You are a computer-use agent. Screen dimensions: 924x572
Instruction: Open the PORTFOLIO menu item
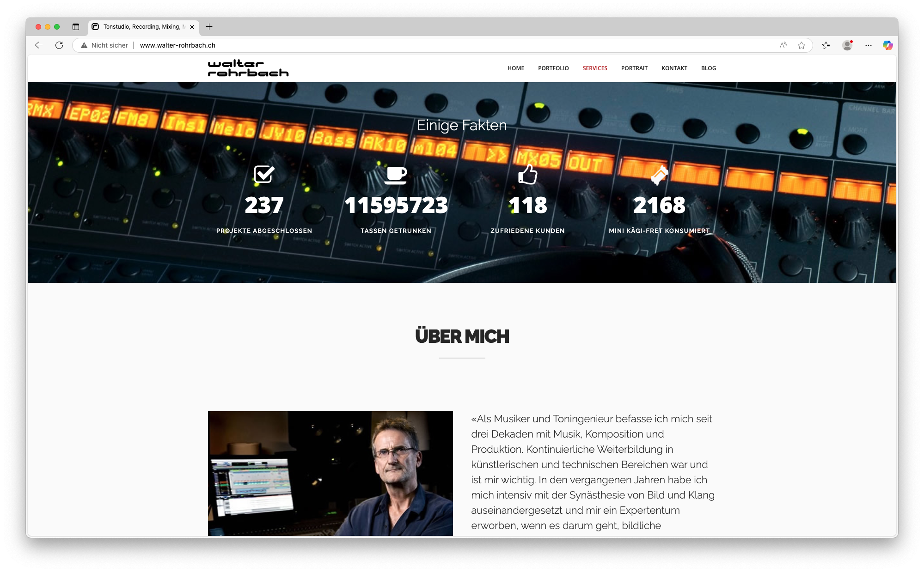553,68
